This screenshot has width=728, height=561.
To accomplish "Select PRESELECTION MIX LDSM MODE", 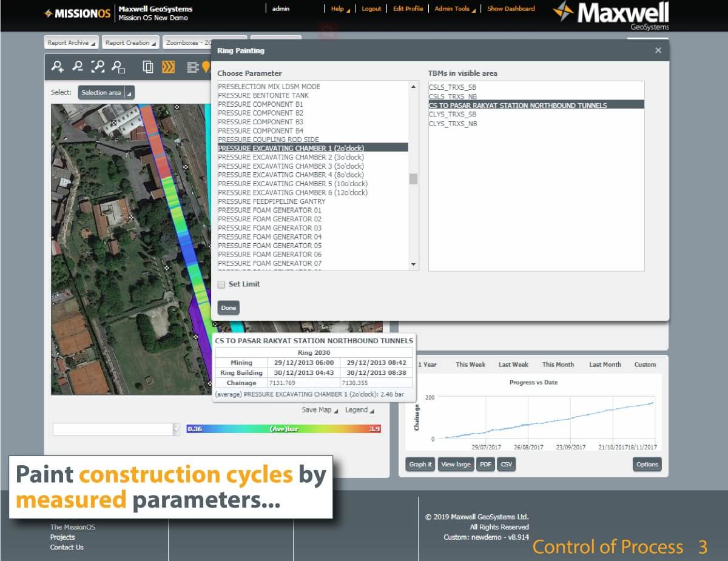I will (x=312, y=86).
